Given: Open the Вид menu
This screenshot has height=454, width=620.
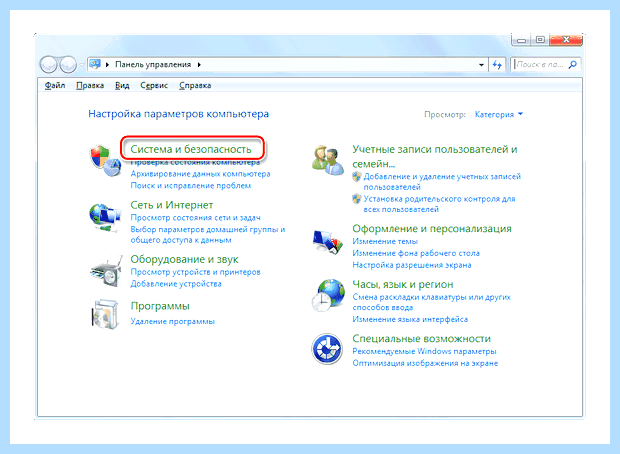Looking at the screenshot, I should 122,85.
